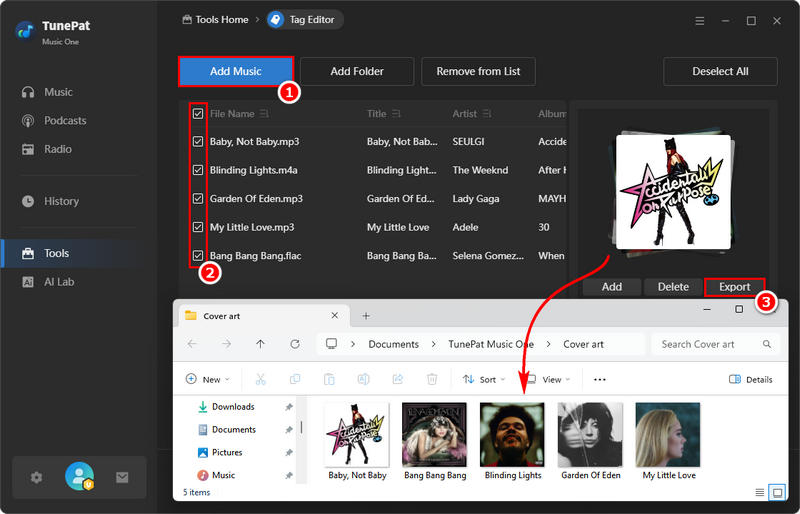This screenshot has width=800, height=514.
Task: Go forward in File Explorer
Action: [x=227, y=344]
